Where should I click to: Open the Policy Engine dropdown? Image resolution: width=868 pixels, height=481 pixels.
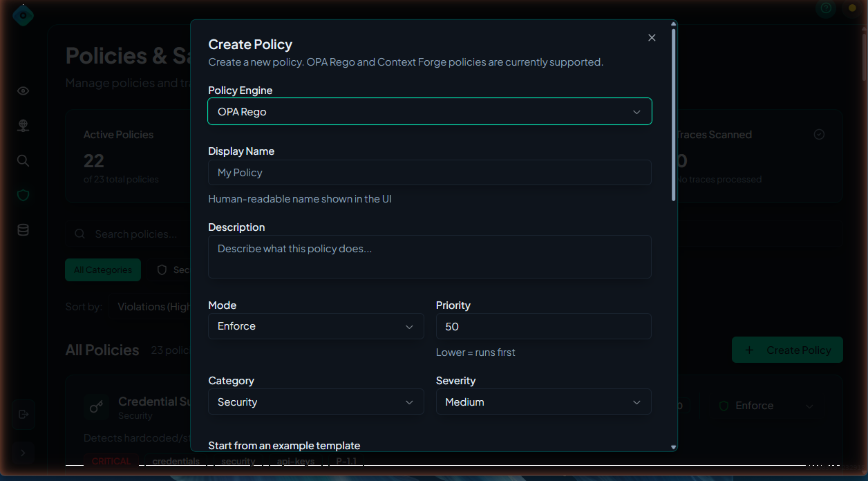click(x=429, y=112)
